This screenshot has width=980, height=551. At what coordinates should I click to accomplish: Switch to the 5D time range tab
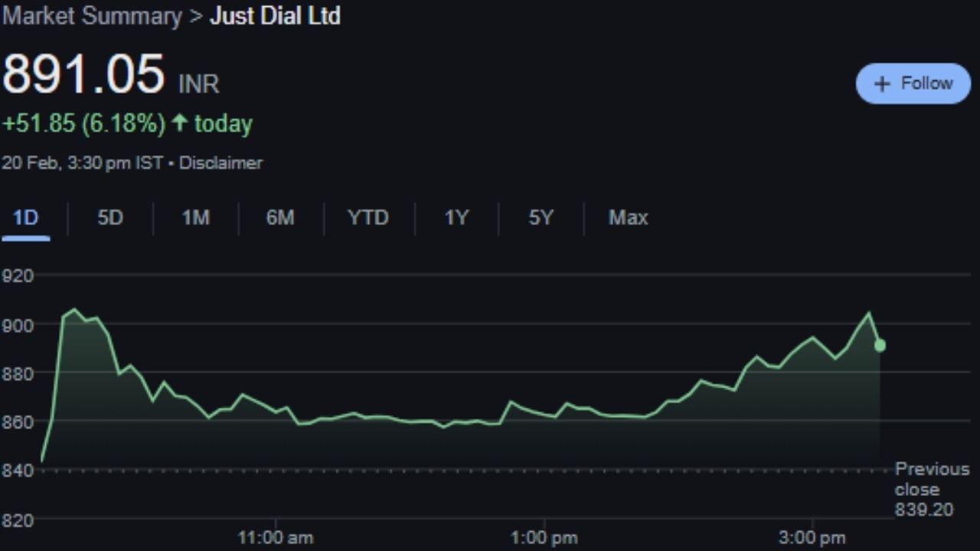[x=110, y=218]
